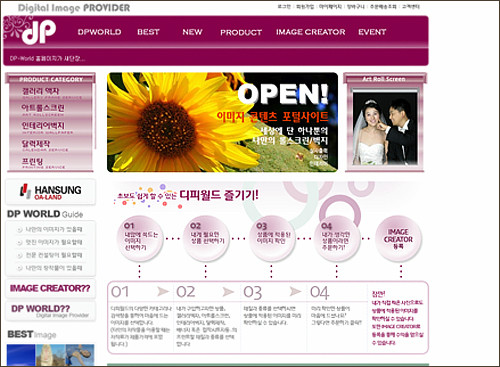Click the IMAGE CREATOR?? button

pyautogui.click(x=50, y=288)
